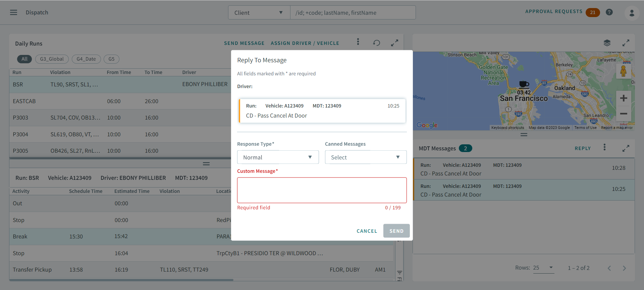This screenshot has height=290, width=644.
Task: Click the run details filter icon
Action: pos(399,272)
